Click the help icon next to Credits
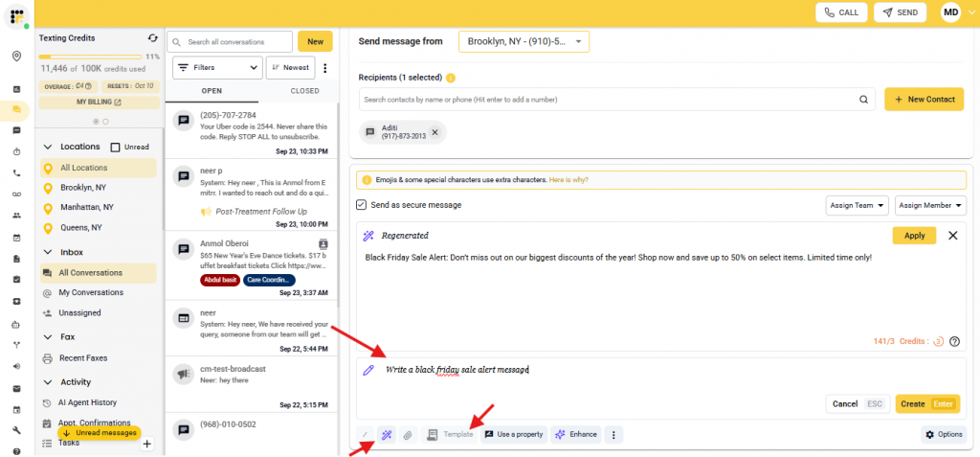The image size is (980, 457). point(954,341)
